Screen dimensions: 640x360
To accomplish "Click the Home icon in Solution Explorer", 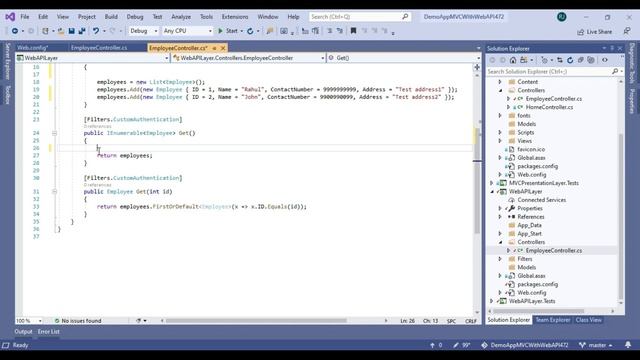I will [513, 60].
